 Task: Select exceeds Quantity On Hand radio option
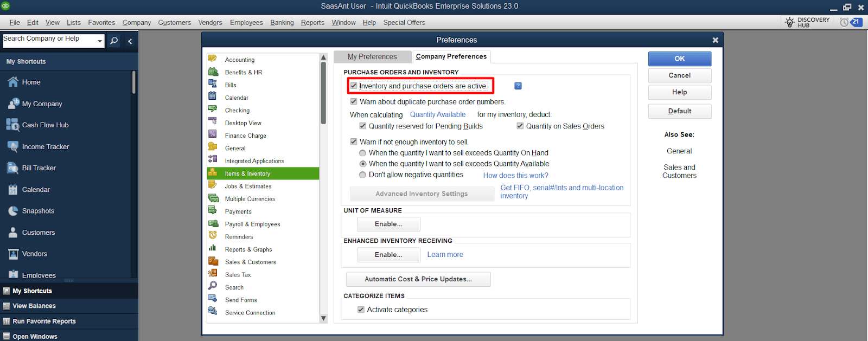click(363, 153)
